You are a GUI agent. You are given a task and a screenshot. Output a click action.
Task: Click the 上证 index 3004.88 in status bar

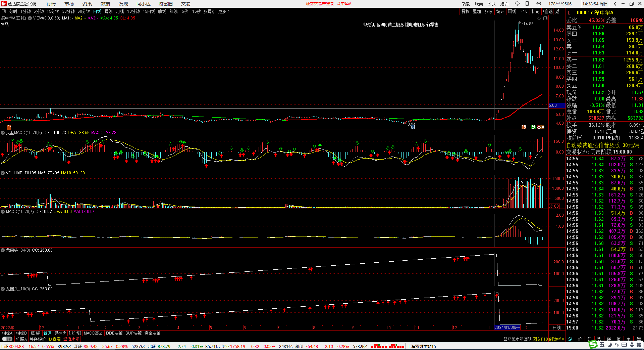point(12,346)
